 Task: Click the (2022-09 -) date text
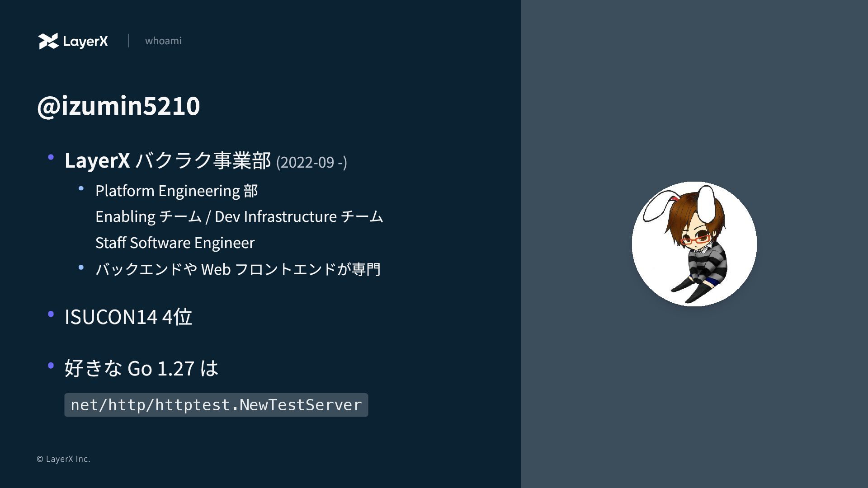(311, 162)
